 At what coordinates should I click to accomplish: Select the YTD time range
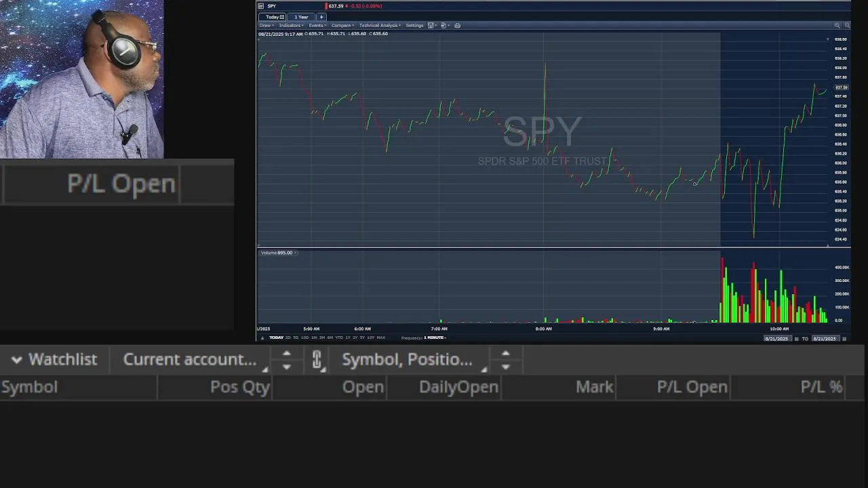coord(339,338)
